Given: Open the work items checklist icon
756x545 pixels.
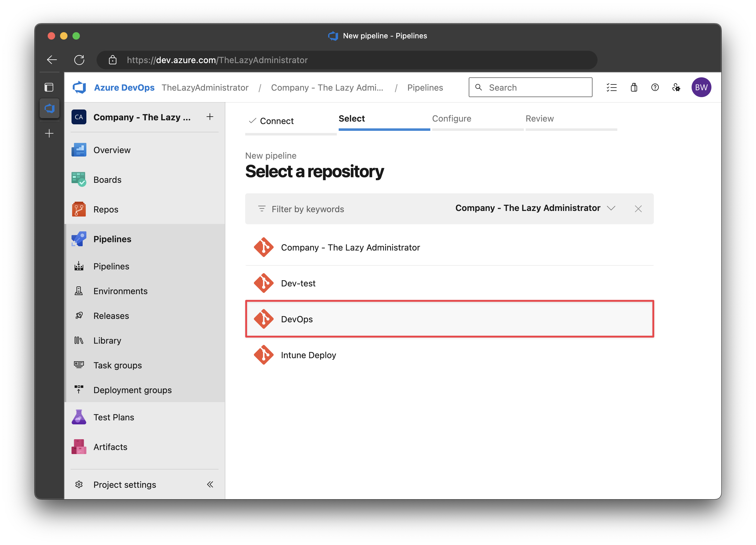Looking at the screenshot, I should pos(611,87).
